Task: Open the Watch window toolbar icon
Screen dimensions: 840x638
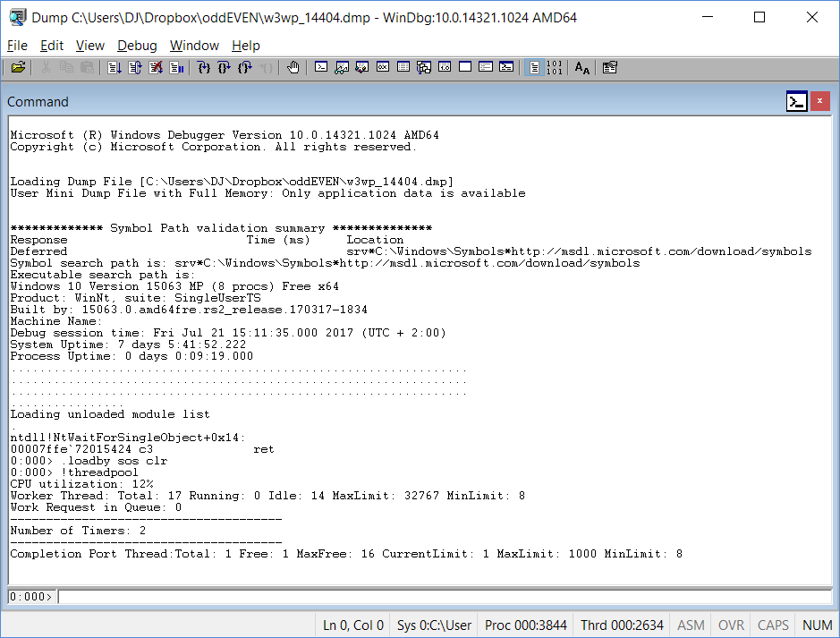Action: (x=341, y=67)
